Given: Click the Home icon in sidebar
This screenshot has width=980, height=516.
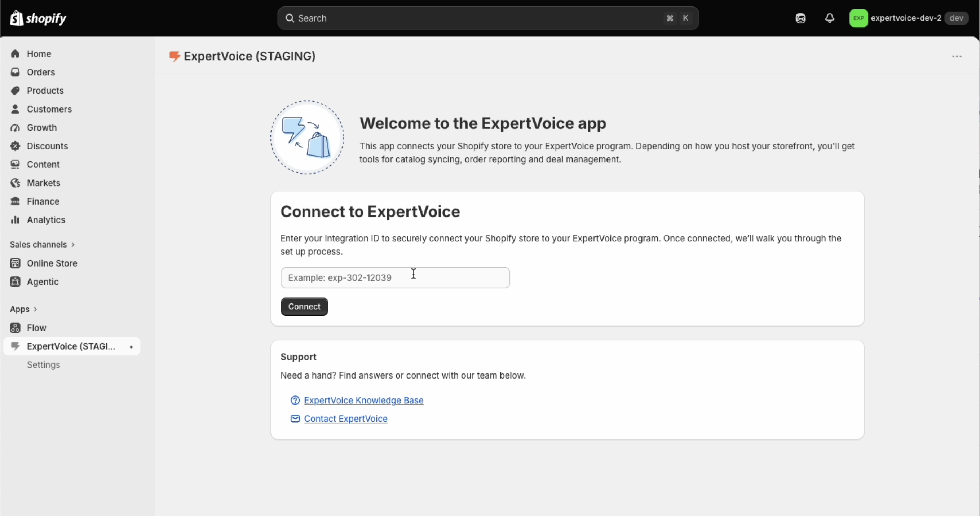Looking at the screenshot, I should [15, 54].
